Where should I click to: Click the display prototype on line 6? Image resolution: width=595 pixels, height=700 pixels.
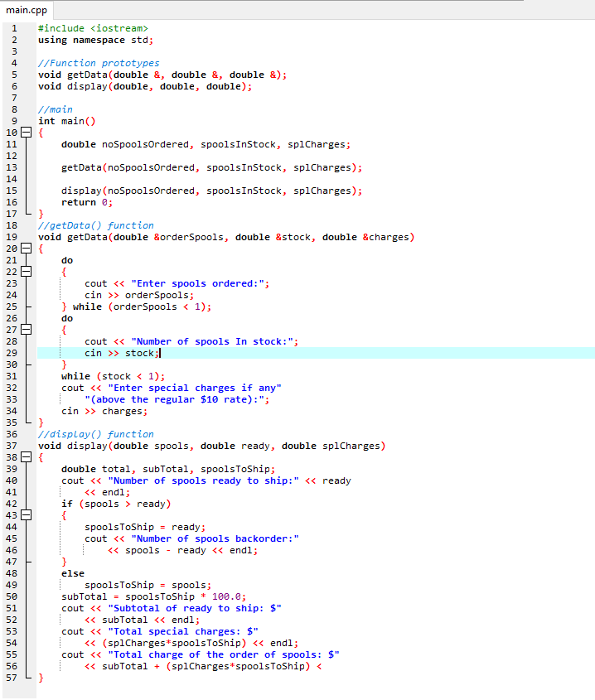(145, 86)
